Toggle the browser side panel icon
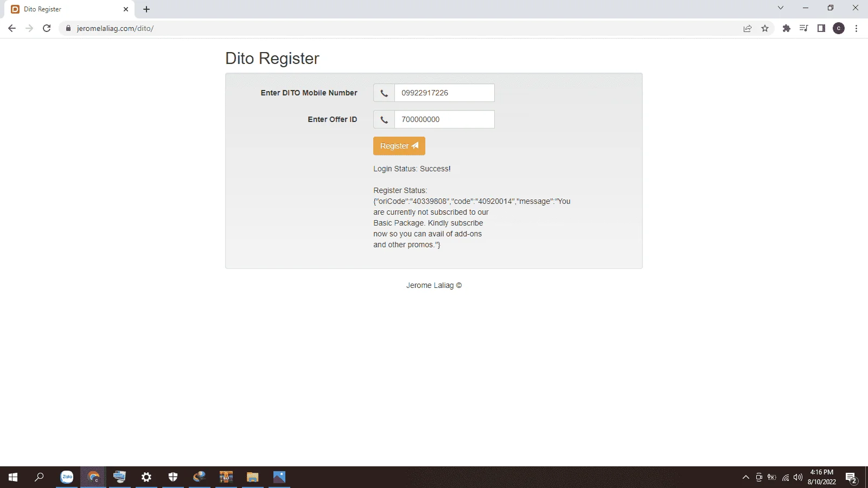Screen dimensions: 868x488 [821, 28]
